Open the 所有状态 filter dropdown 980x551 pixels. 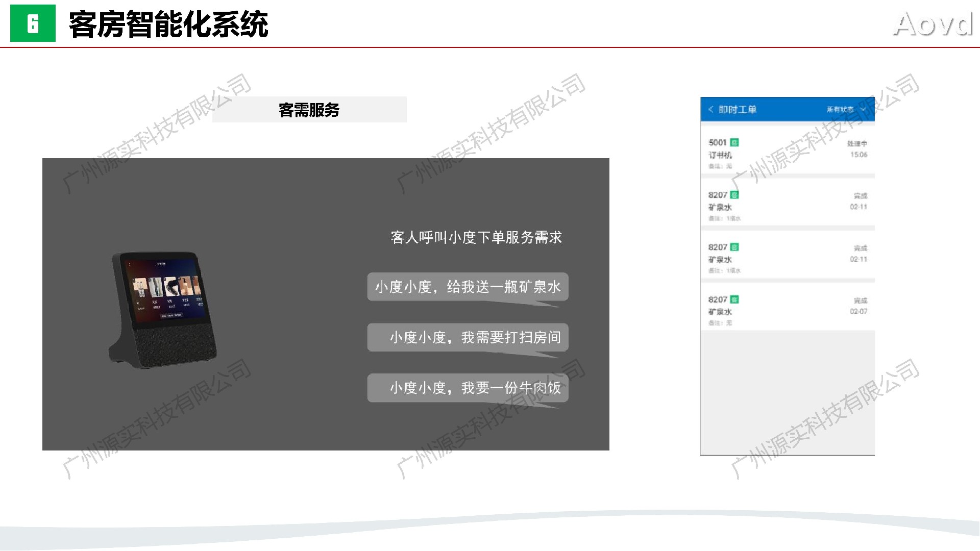tap(840, 109)
